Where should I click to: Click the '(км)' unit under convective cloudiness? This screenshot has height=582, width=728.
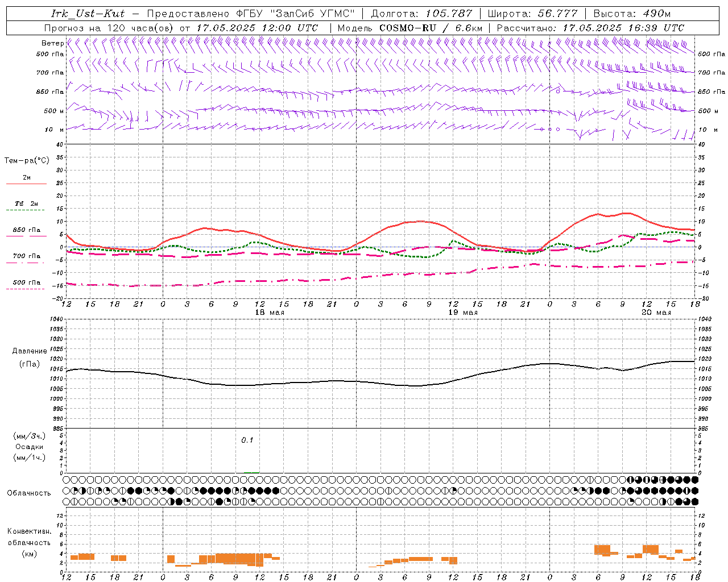click(x=29, y=554)
